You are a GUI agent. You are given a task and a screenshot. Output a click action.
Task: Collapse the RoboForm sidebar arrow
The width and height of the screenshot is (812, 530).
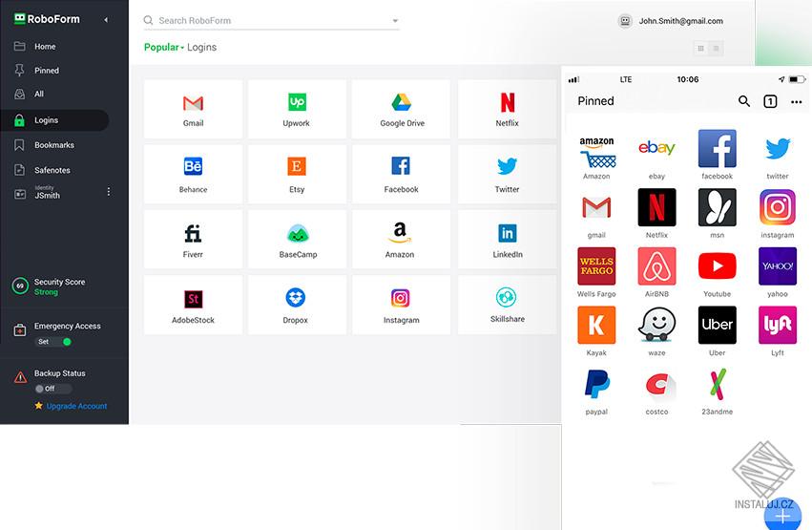tap(106, 20)
